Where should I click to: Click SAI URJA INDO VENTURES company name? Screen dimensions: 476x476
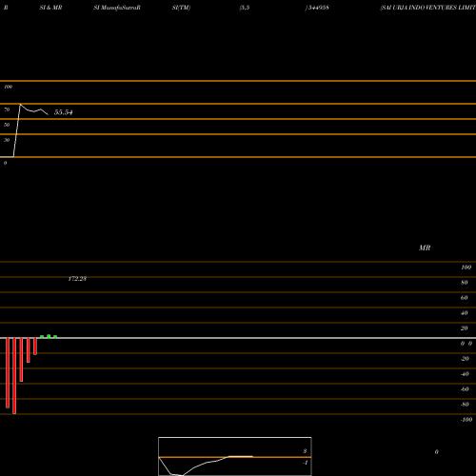coord(428,8)
